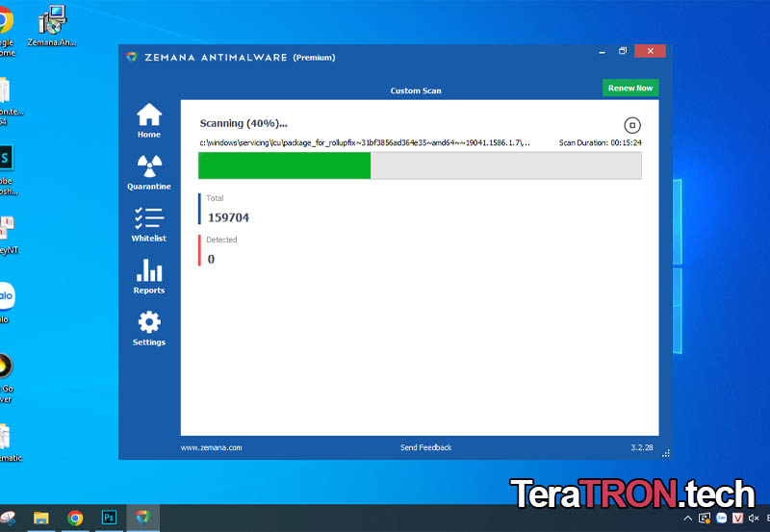Open File Explorer from the taskbar

click(41, 518)
